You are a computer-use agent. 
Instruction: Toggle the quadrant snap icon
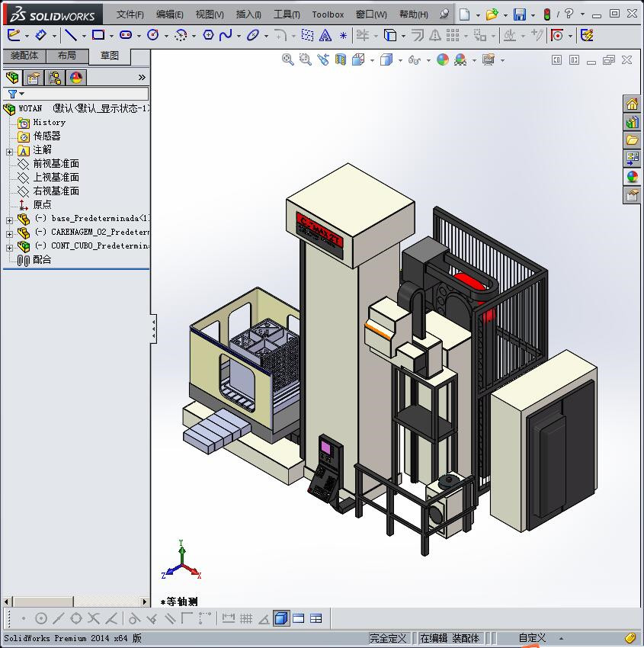[x=76, y=619]
